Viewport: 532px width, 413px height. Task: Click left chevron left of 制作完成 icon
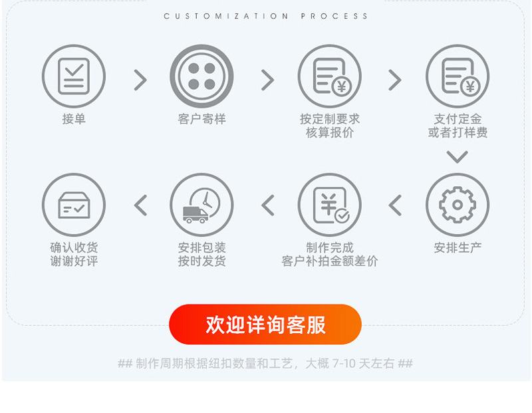click(x=268, y=206)
